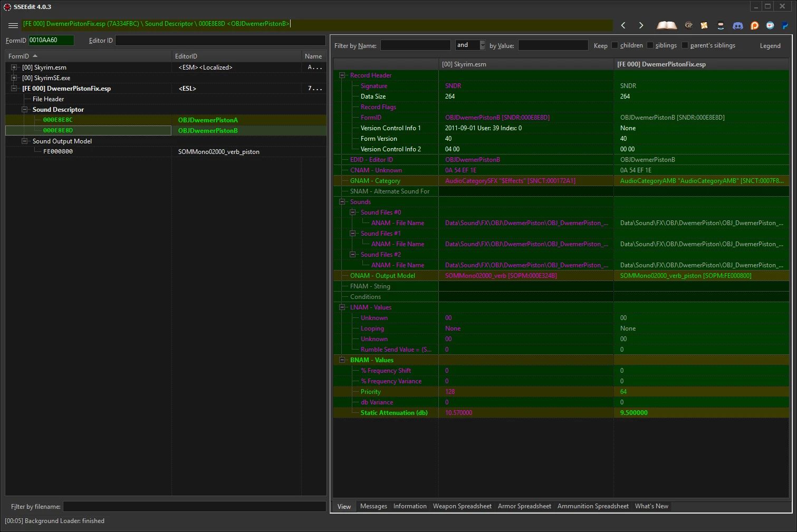The height and width of the screenshot is (532, 797).
Task: Open the and/or filter dropdown
Action: 481,45
